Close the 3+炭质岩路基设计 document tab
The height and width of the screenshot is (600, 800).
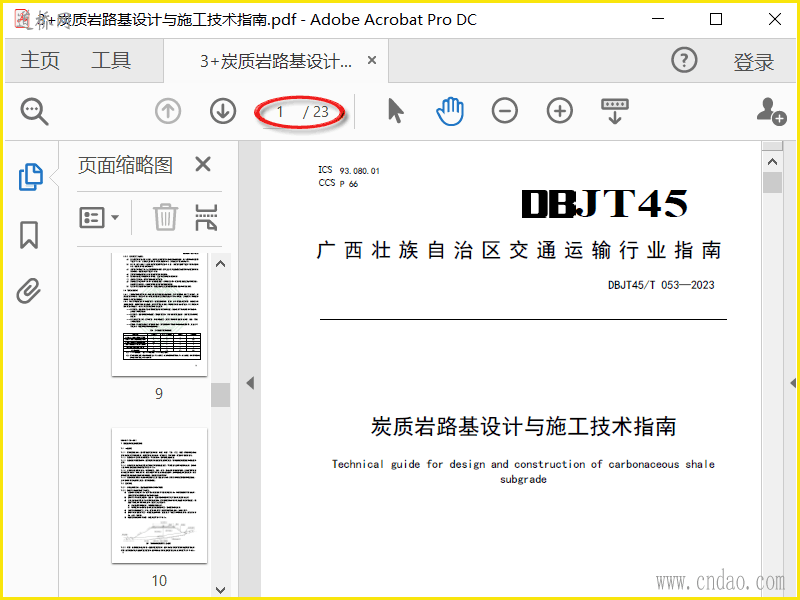(372, 60)
